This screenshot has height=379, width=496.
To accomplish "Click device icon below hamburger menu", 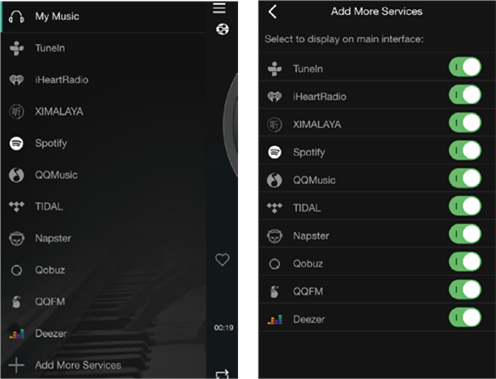I will point(222,29).
